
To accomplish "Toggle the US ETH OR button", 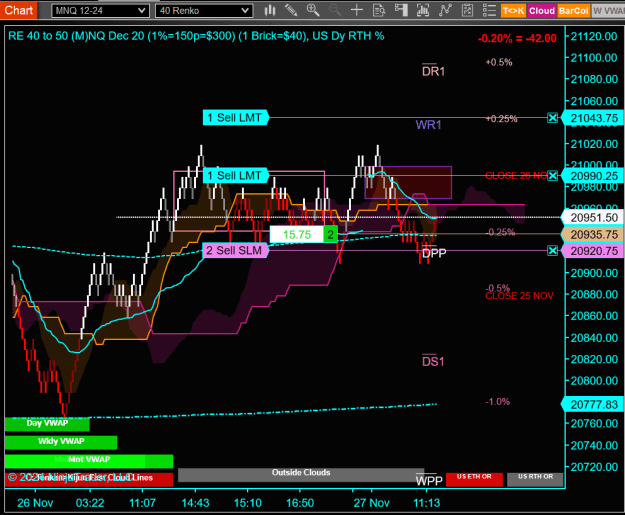I will click(474, 479).
